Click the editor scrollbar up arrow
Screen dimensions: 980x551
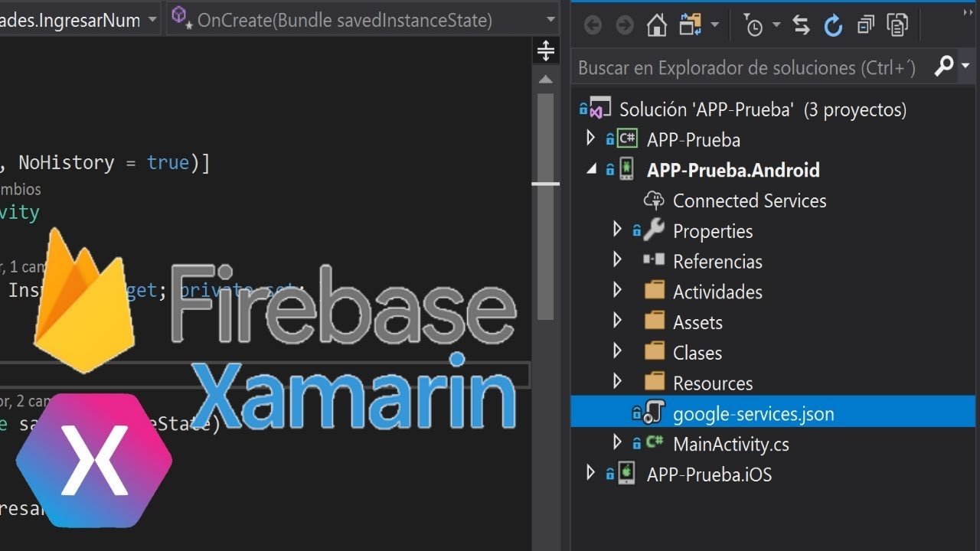point(546,79)
